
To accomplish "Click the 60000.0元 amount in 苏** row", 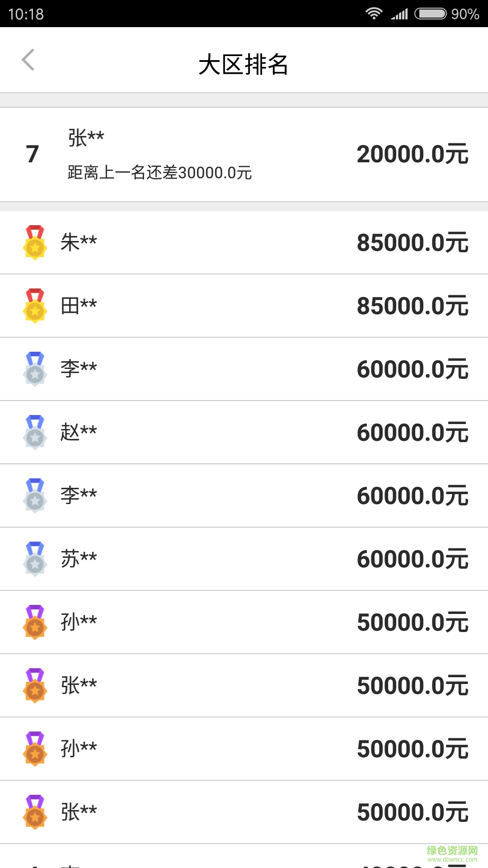I will click(x=412, y=559).
